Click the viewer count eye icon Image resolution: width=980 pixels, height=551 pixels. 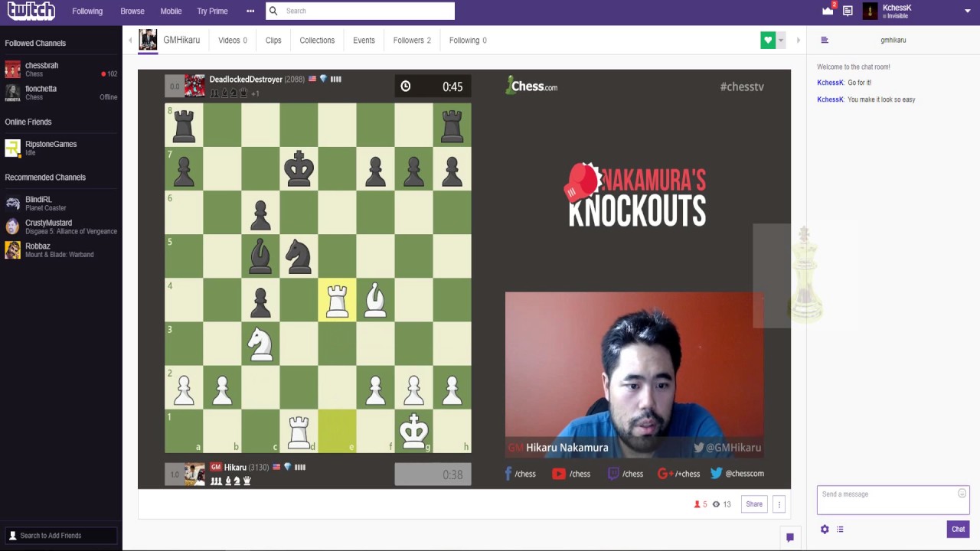click(x=716, y=504)
